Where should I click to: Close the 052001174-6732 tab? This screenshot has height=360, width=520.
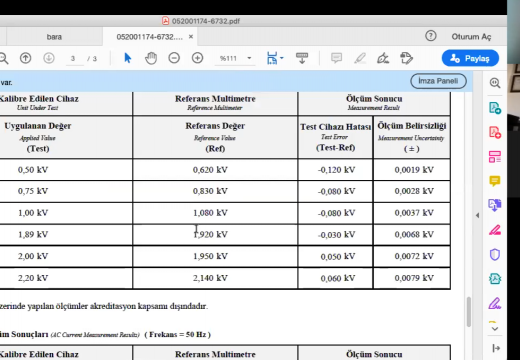(x=191, y=37)
